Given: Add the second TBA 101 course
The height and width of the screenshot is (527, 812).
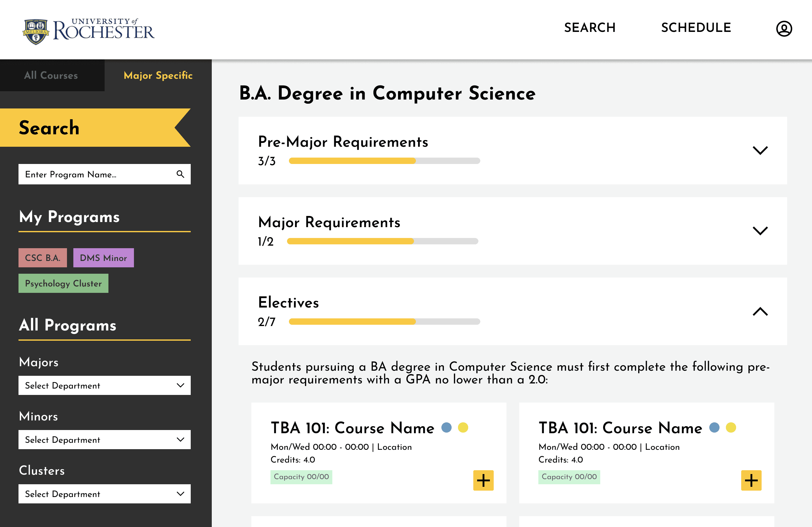Looking at the screenshot, I should pos(750,480).
